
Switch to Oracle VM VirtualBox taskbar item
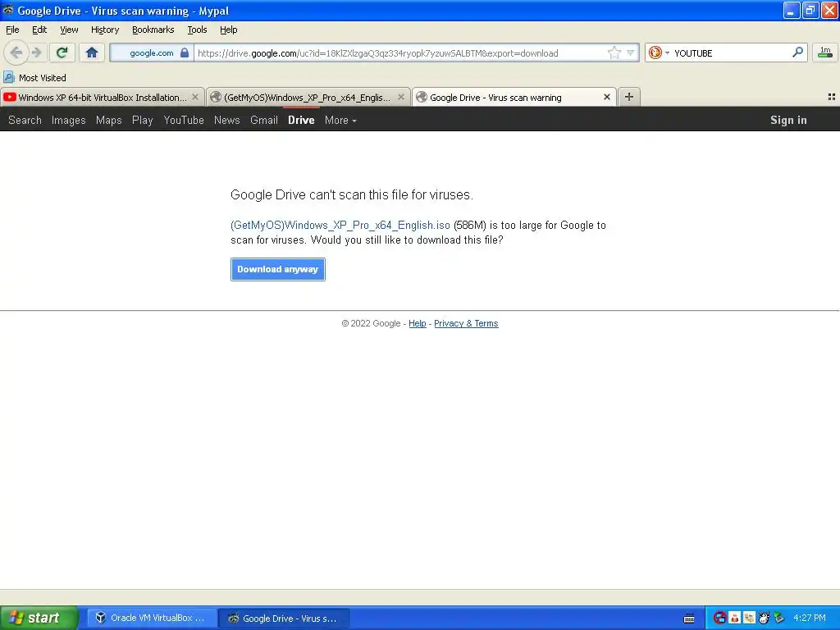click(152, 618)
